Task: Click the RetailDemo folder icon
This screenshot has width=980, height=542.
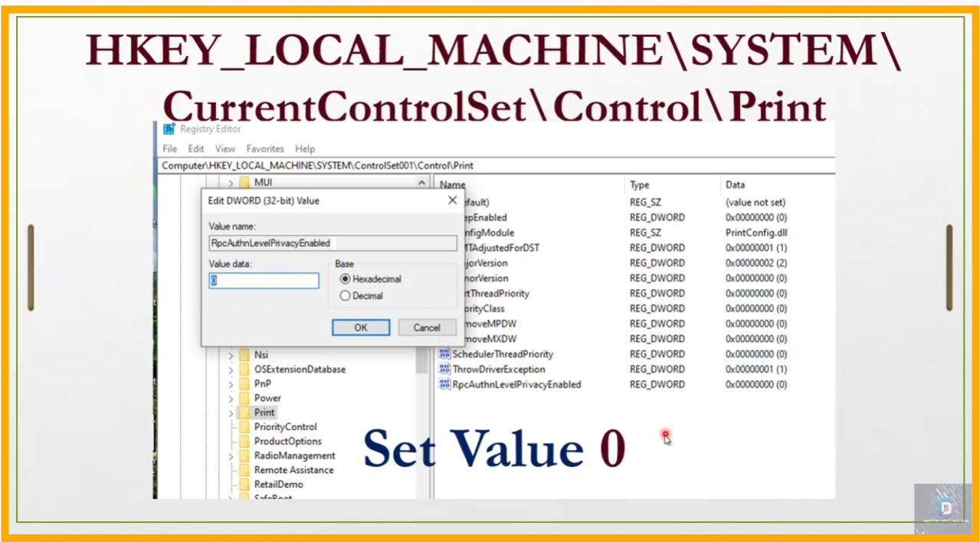Action: pos(244,485)
